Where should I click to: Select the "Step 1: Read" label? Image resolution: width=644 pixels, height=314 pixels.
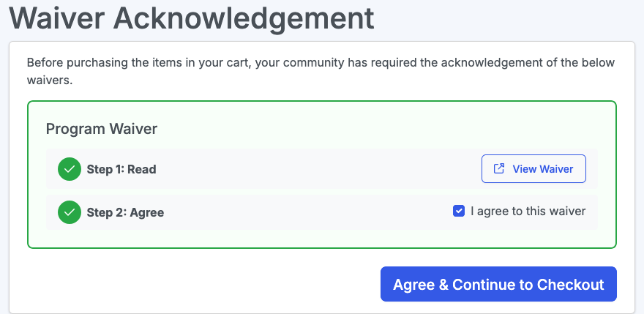click(x=121, y=169)
